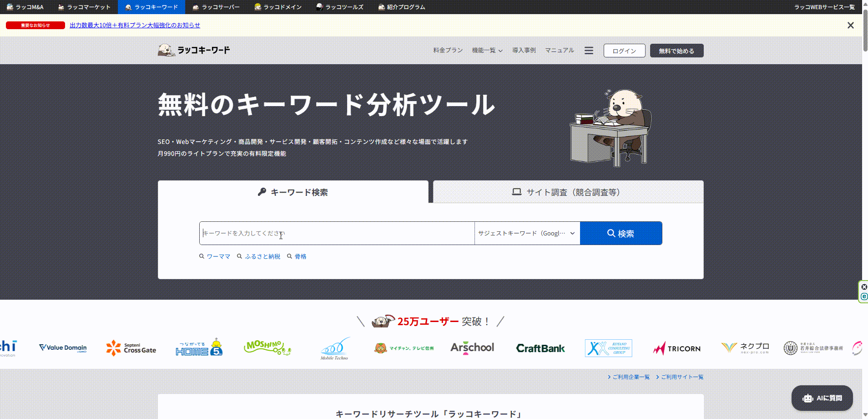Click the otter at desk illustration
The image size is (868, 419).
click(x=611, y=128)
